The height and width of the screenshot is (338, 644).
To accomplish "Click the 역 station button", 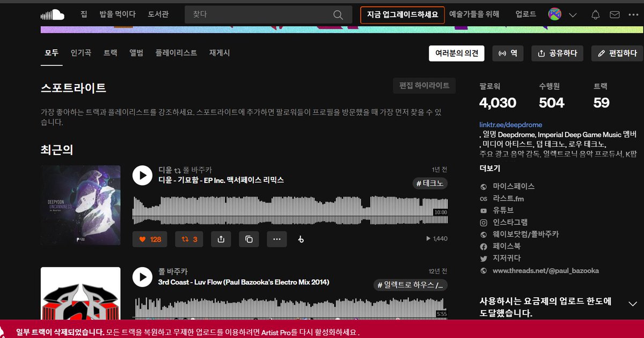I will coord(508,53).
